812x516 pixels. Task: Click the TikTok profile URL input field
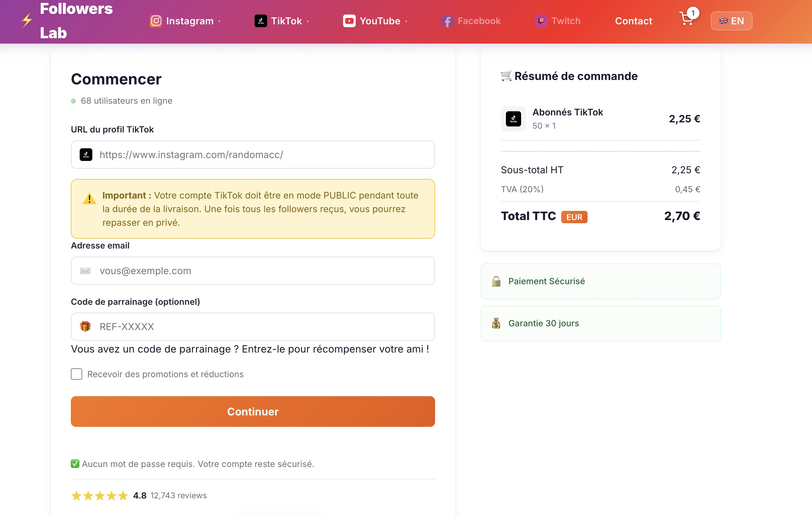(x=253, y=155)
